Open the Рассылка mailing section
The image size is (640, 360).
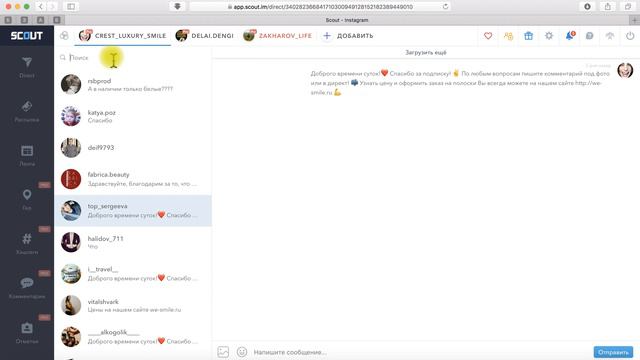[x=27, y=111]
